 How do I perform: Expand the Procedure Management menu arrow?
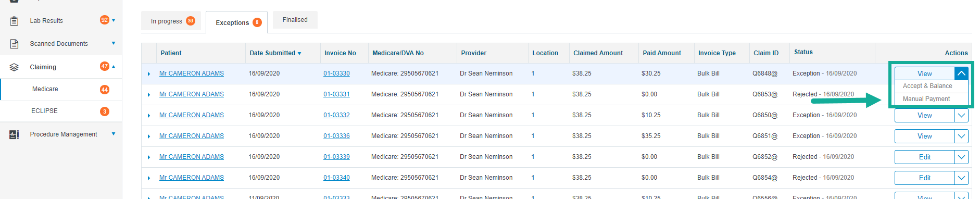114,134
